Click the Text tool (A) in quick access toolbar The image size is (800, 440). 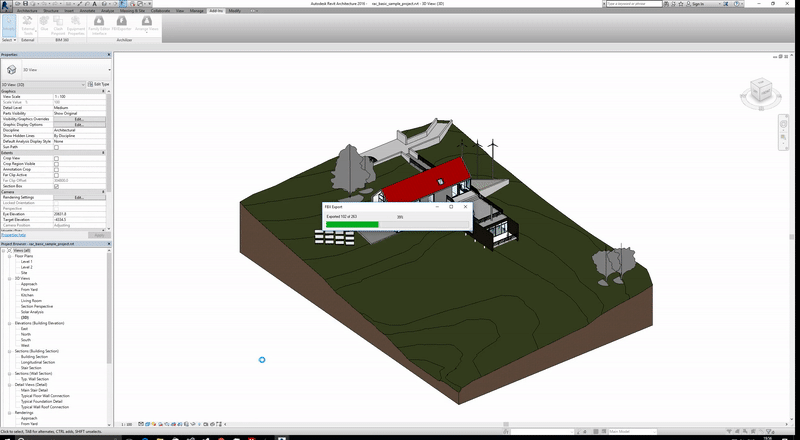tap(94, 4)
